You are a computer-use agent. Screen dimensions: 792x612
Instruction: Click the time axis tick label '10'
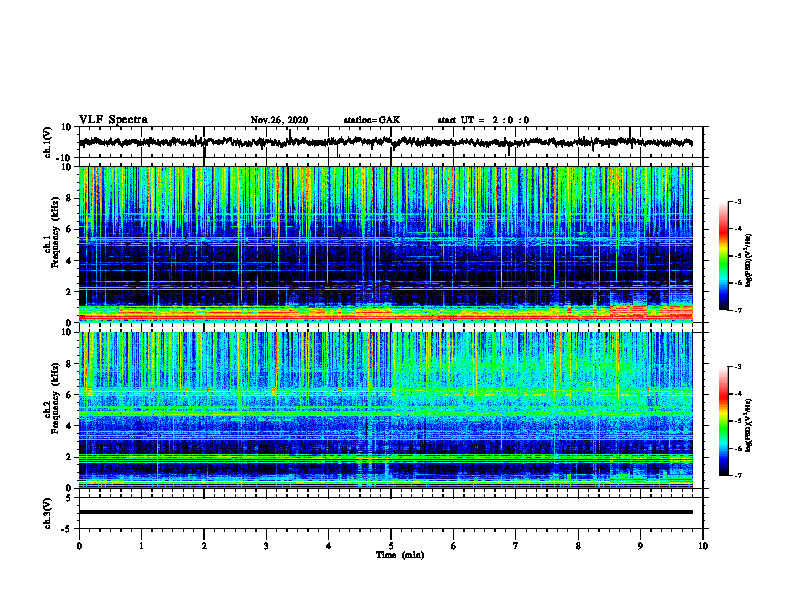coord(703,546)
